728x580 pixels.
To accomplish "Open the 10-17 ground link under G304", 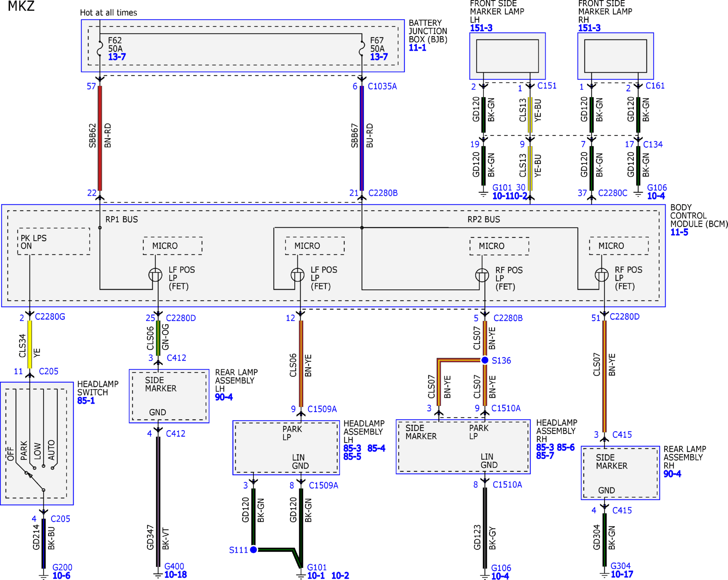I will click(622, 574).
